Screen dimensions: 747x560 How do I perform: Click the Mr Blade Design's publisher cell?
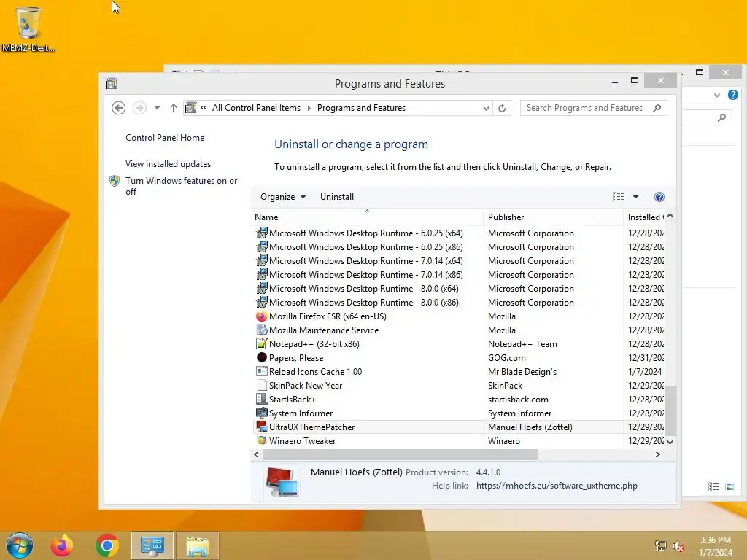pyautogui.click(x=522, y=371)
